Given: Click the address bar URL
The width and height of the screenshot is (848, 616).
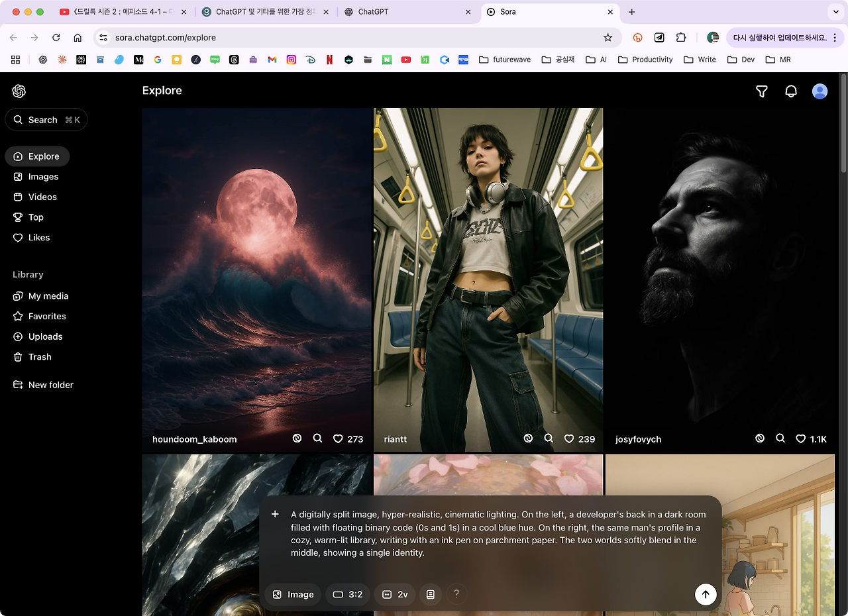Looking at the screenshot, I should pyautogui.click(x=166, y=38).
